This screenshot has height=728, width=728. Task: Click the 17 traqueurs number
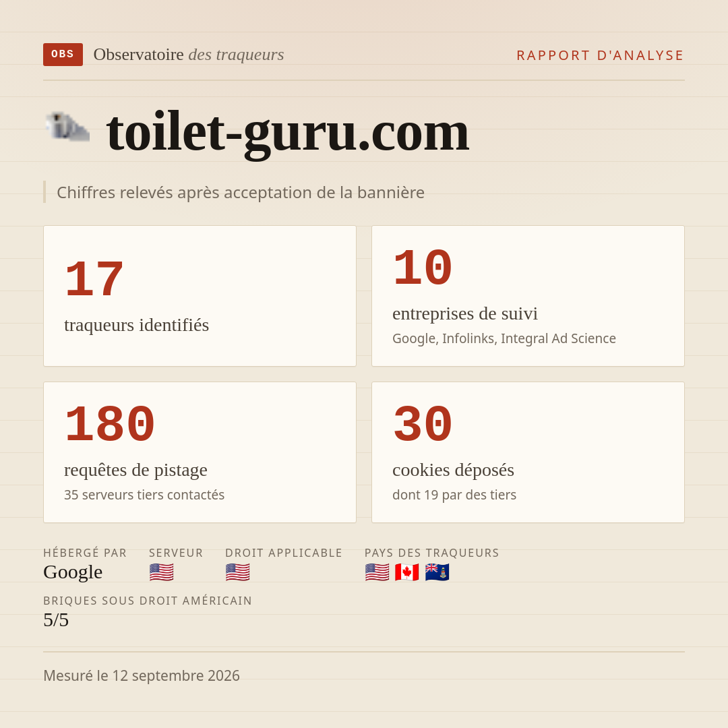pyautogui.click(x=94, y=280)
